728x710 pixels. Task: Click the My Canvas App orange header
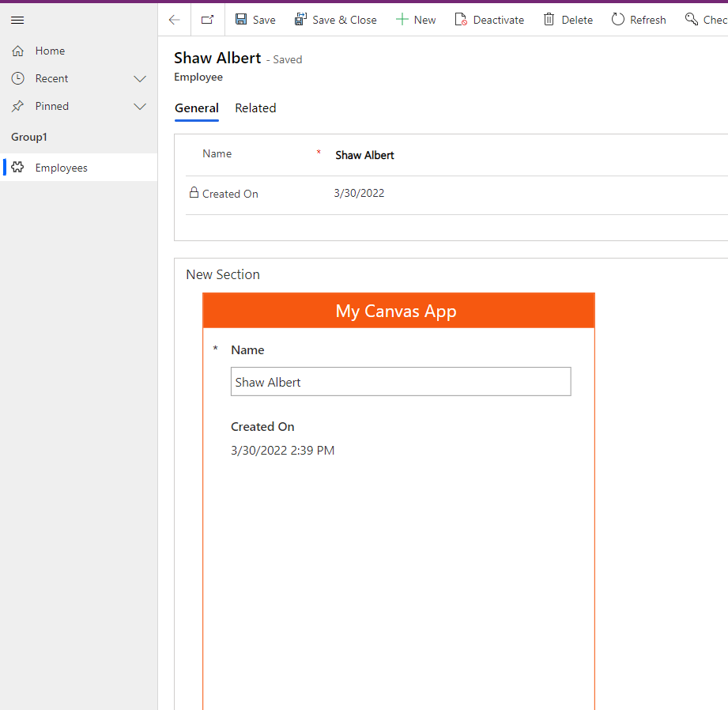398,311
